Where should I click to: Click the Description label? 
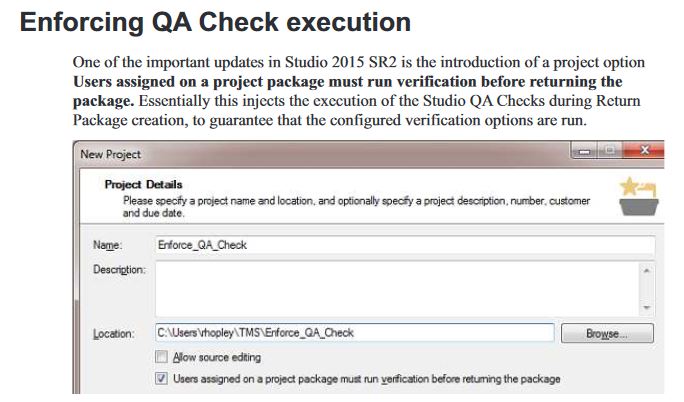(x=120, y=269)
